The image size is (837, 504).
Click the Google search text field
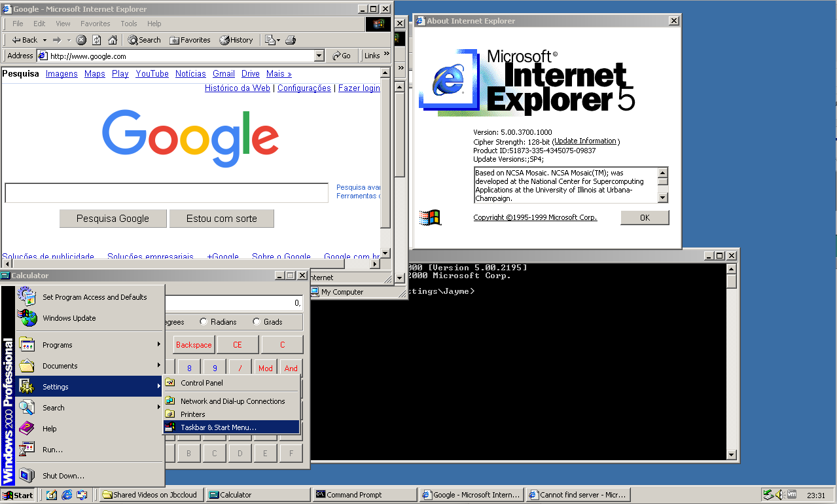tap(166, 193)
